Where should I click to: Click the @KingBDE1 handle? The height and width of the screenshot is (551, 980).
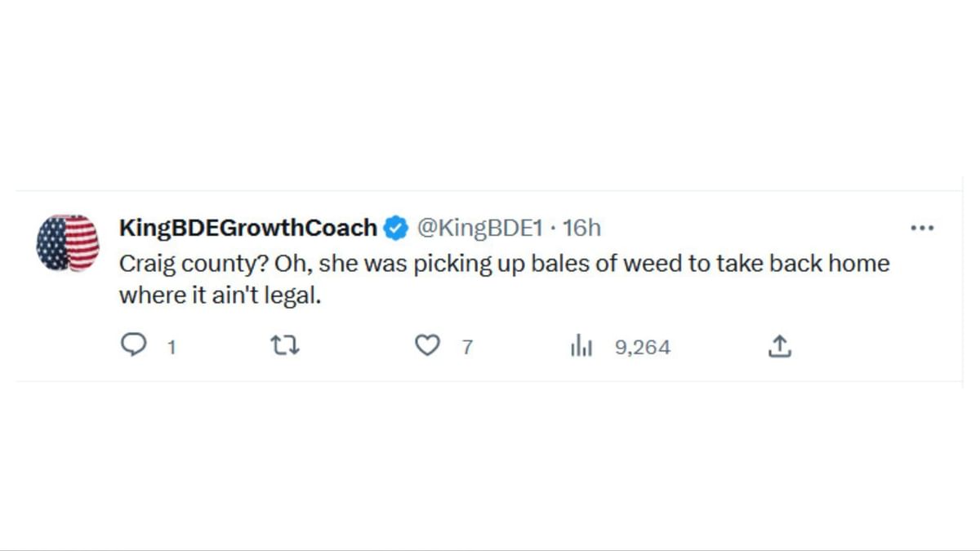pyautogui.click(x=479, y=228)
